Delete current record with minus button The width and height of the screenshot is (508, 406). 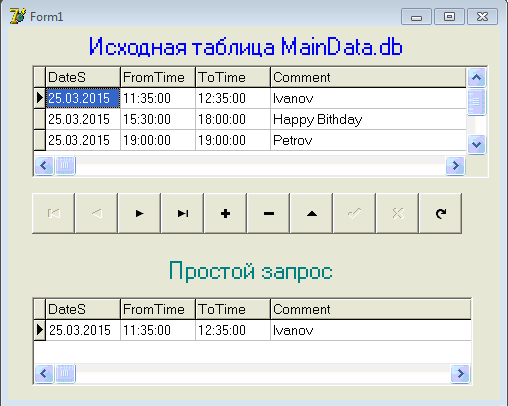pyautogui.click(x=268, y=213)
